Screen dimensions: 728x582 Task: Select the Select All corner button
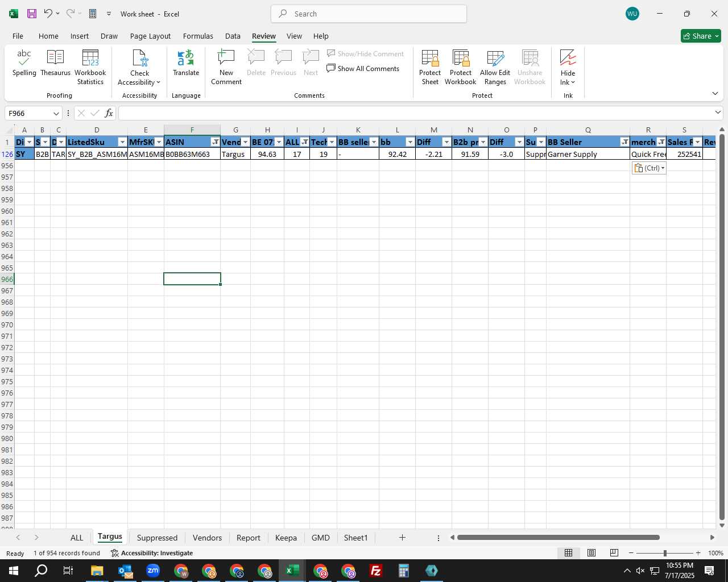[8, 130]
